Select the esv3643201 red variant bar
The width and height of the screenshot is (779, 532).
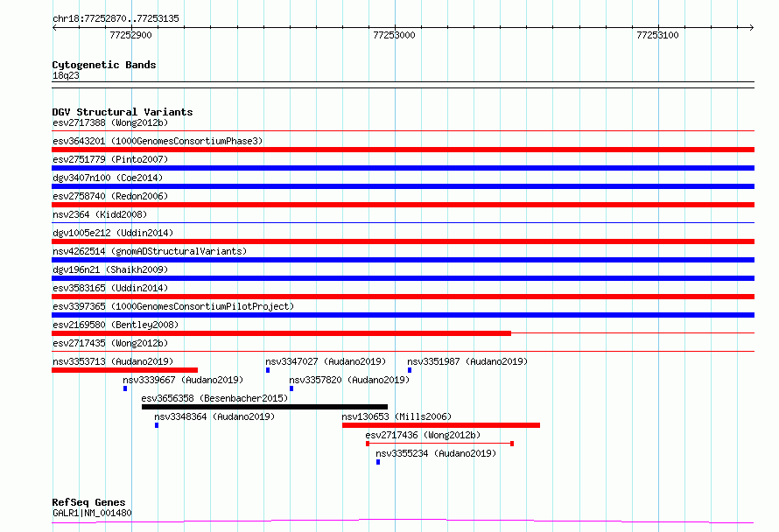[x=403, y=150]
